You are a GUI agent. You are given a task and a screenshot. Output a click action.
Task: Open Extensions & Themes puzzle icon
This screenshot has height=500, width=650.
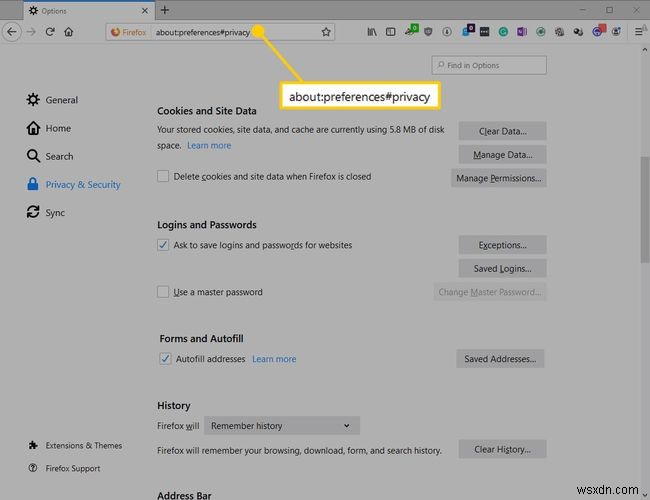point(33,445)
